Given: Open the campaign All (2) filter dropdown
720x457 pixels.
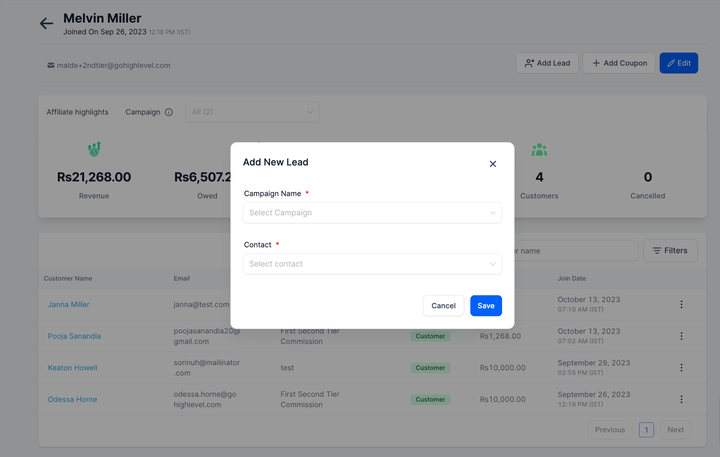Looking at the screenshot, I should click(252, 112).
